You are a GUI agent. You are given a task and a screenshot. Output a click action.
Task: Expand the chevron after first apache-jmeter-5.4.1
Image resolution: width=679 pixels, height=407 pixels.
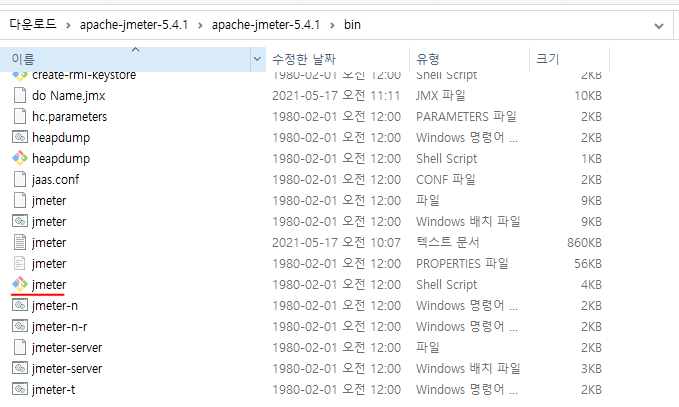pos(200,26)
